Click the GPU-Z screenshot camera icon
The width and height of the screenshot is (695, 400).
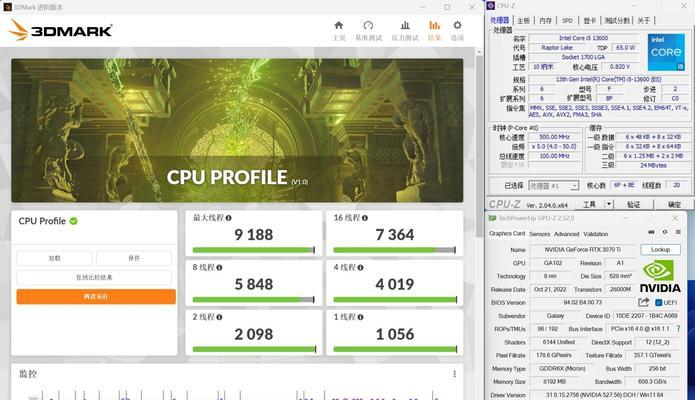pyautogui.click(x=651, y=232)
